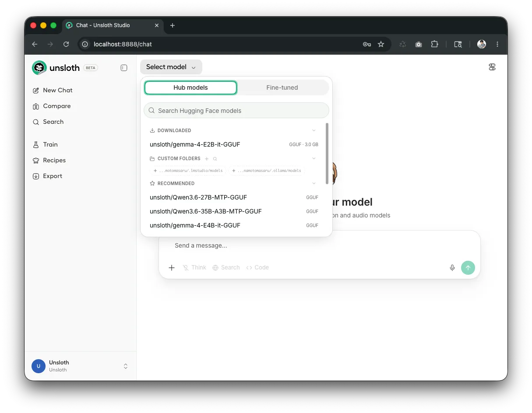Collapse the Downloaded section chevron
This screenshot has height=413, width=532.
pos(314,130)
